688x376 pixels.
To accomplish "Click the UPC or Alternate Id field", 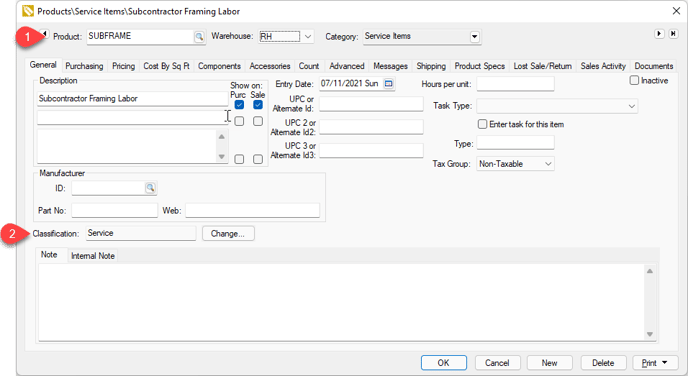I will (x=371, y=104).
